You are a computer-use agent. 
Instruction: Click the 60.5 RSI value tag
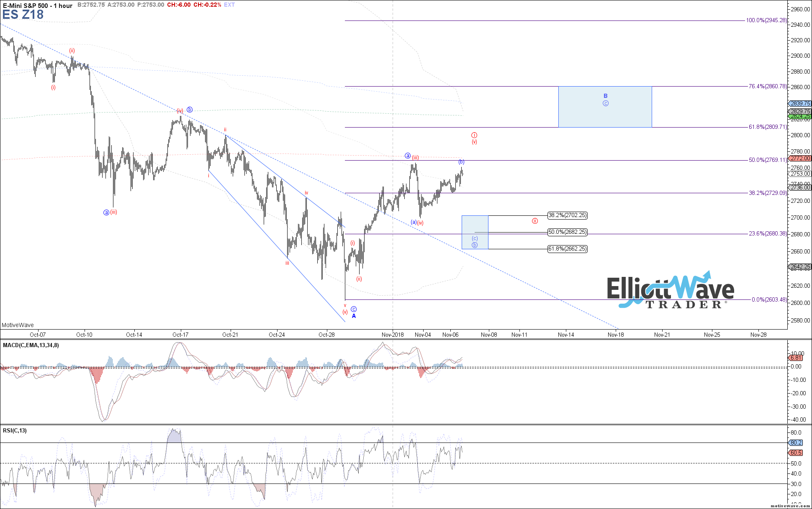(x=796, y=453)
